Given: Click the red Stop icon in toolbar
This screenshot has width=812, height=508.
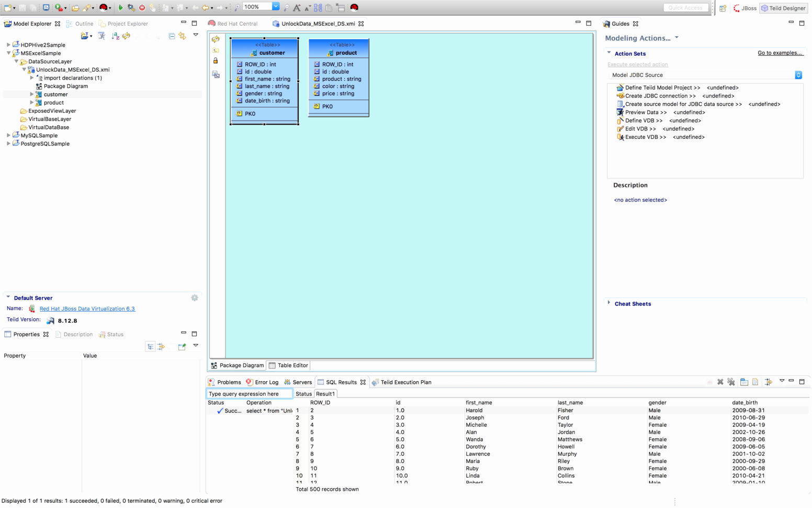Looking at the screenshot, I should [142, 8].
